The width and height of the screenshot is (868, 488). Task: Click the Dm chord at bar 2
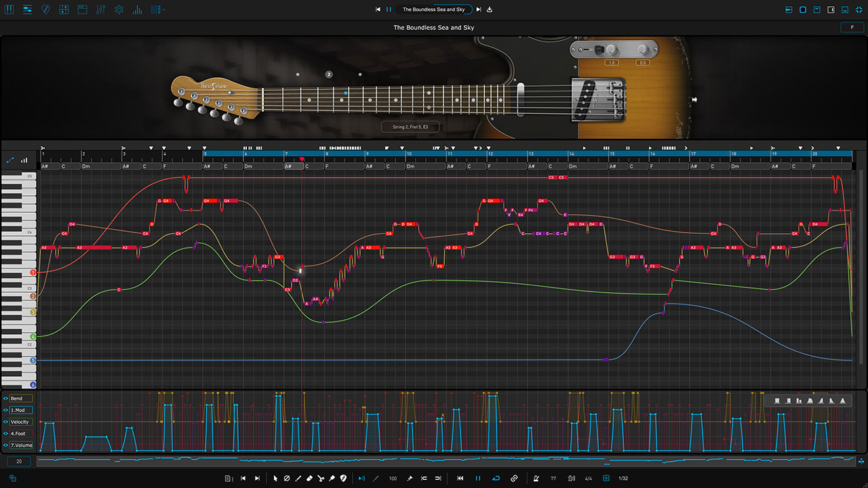pos(101,166)
